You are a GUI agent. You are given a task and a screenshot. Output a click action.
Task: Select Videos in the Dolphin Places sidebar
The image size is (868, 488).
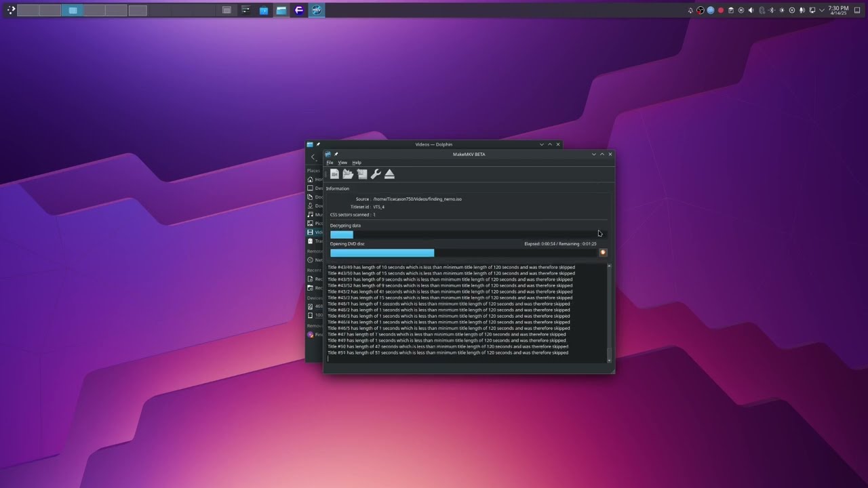point(315,232)
